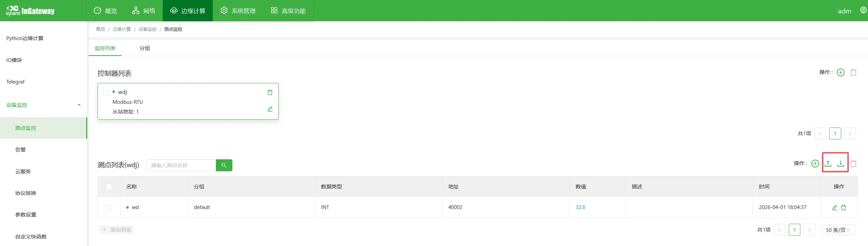Click the 设备监控 breadcrumb link
This screenshot has height=246, width=868.
pos(147,29)
